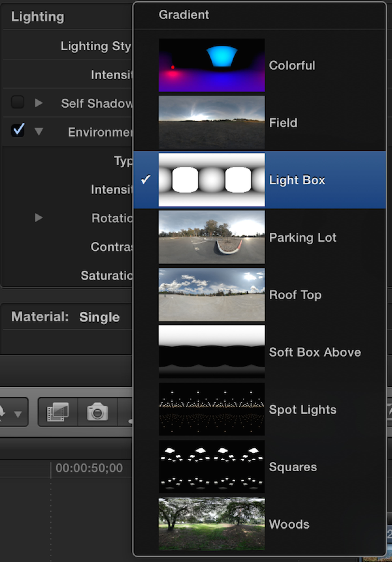Pick the Spot Lights environment thumbnail
392x562 pixels.
point(211,409)
